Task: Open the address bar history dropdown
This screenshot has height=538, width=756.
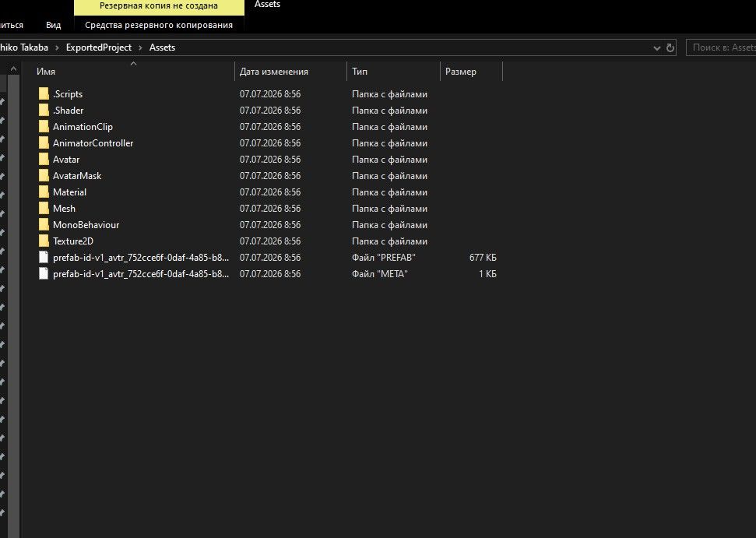Action: 656,47
